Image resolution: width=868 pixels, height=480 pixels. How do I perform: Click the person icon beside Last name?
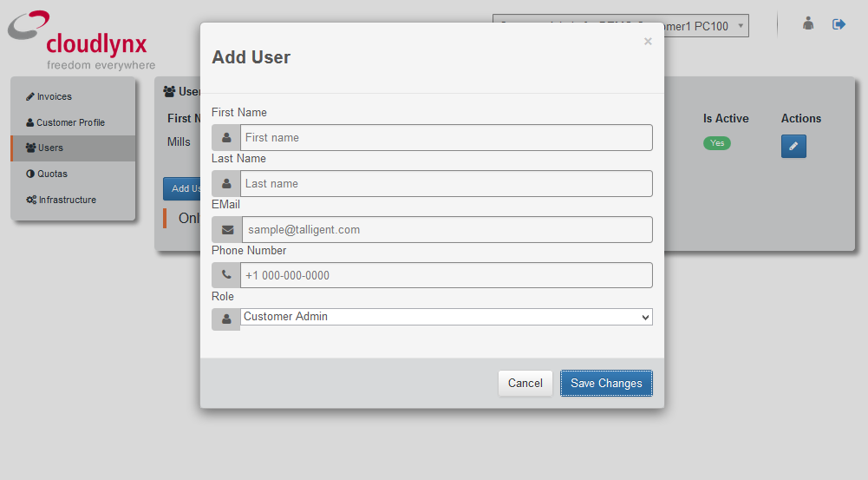225,183
